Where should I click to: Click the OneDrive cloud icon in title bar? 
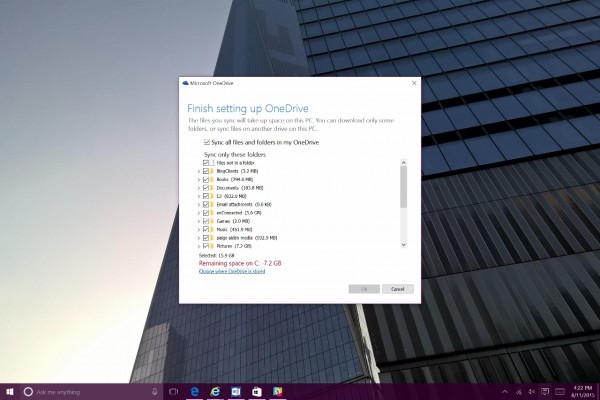click(186, 83)
